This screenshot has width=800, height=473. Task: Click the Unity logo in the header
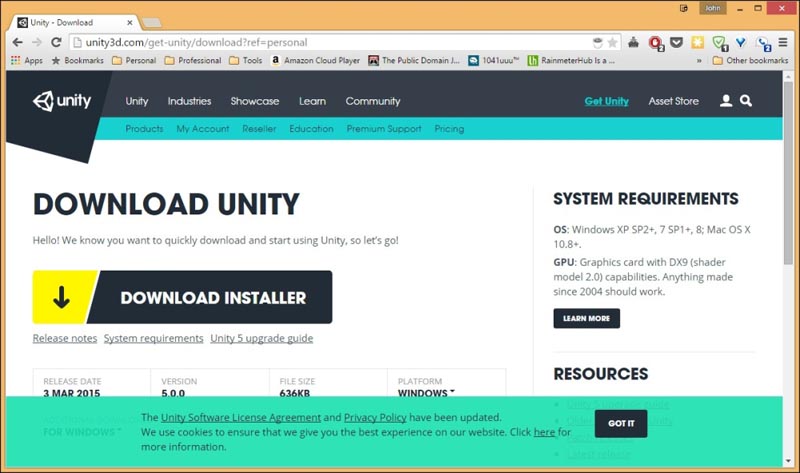[x=62, y=101]
